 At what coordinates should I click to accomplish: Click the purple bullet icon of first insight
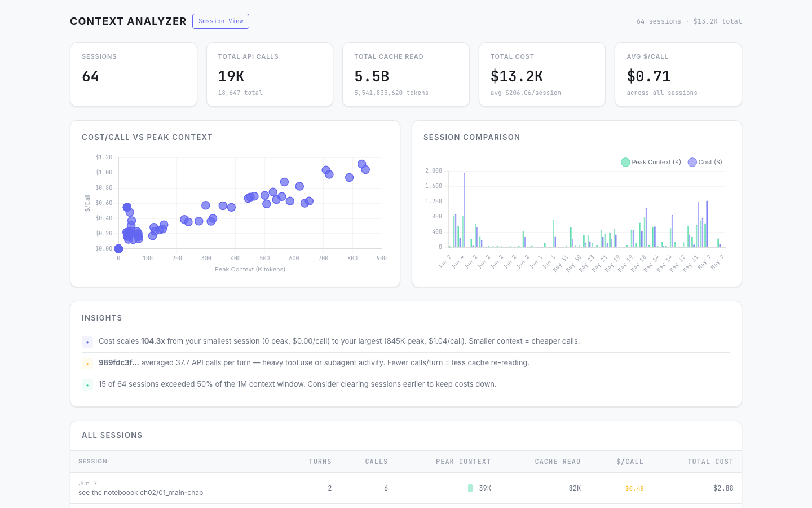coord(87,342)
